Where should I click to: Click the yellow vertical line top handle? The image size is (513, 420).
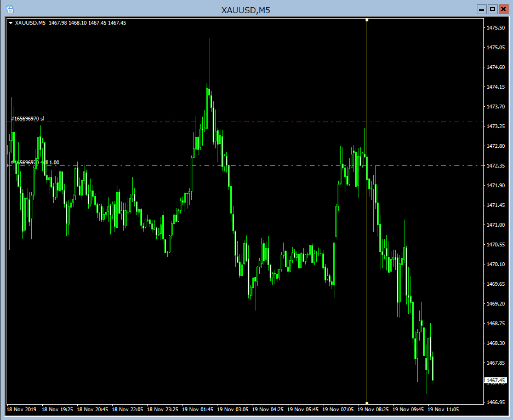coord(367,20)
